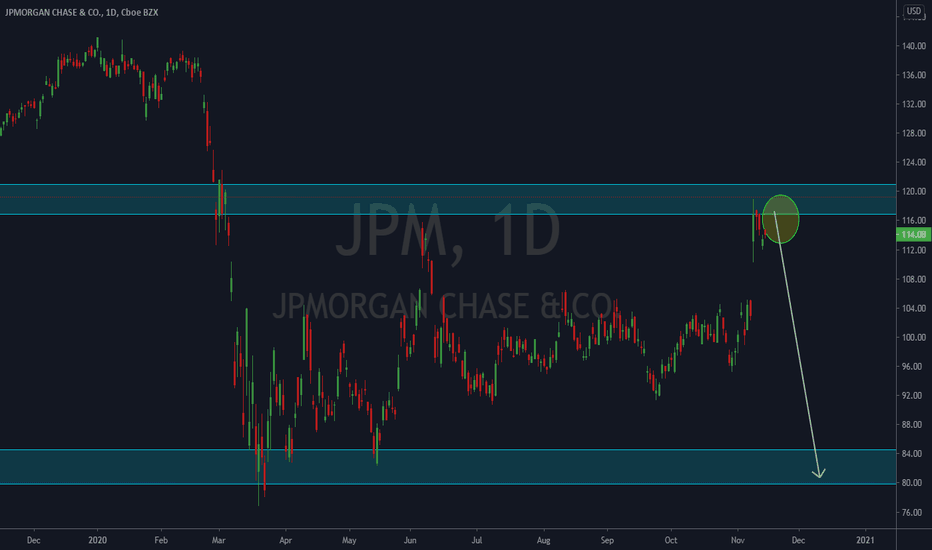Image resolution: width=932 pixels, height=550 pixels.
Task: Select the upper teal resistance zone rectangle
Action: [448, 199]
